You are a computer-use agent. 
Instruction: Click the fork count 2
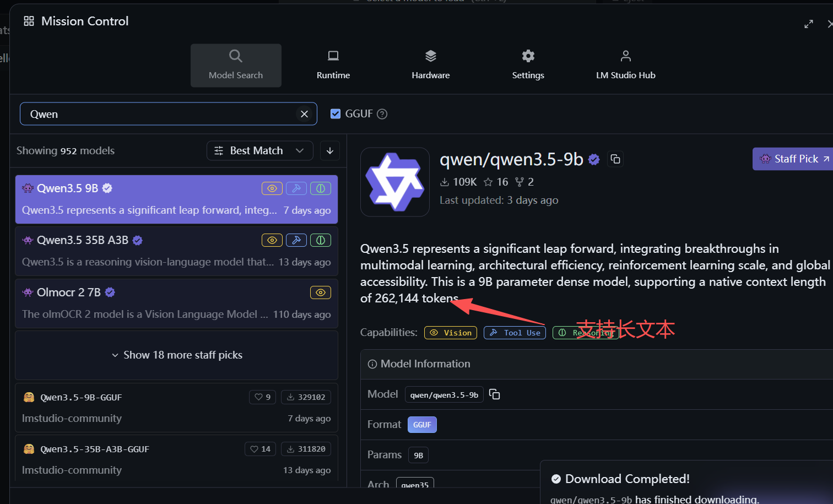(524, 182)
